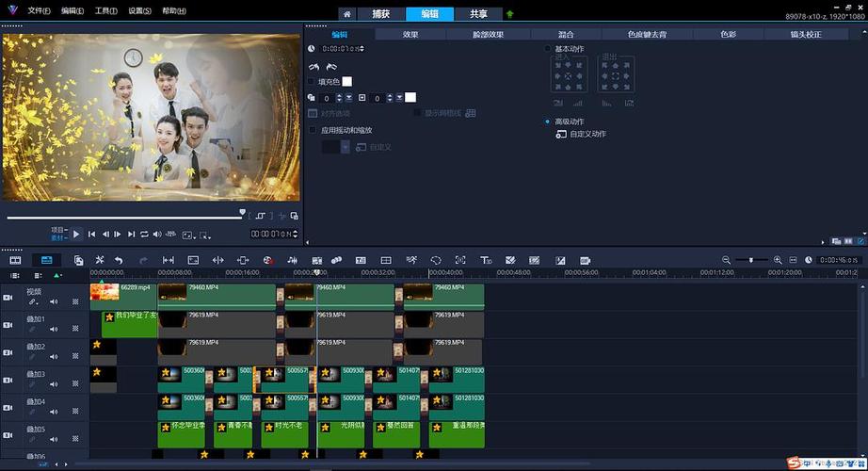Open the 文件 menu
The height and width of the screenshot is (471, 868).
[x=39, y=11]
